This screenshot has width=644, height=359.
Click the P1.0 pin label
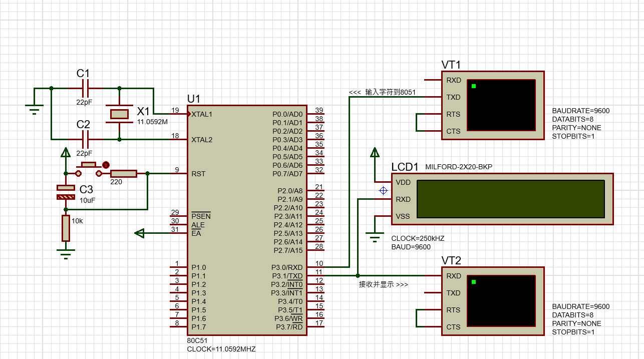[x=199, y=267]
